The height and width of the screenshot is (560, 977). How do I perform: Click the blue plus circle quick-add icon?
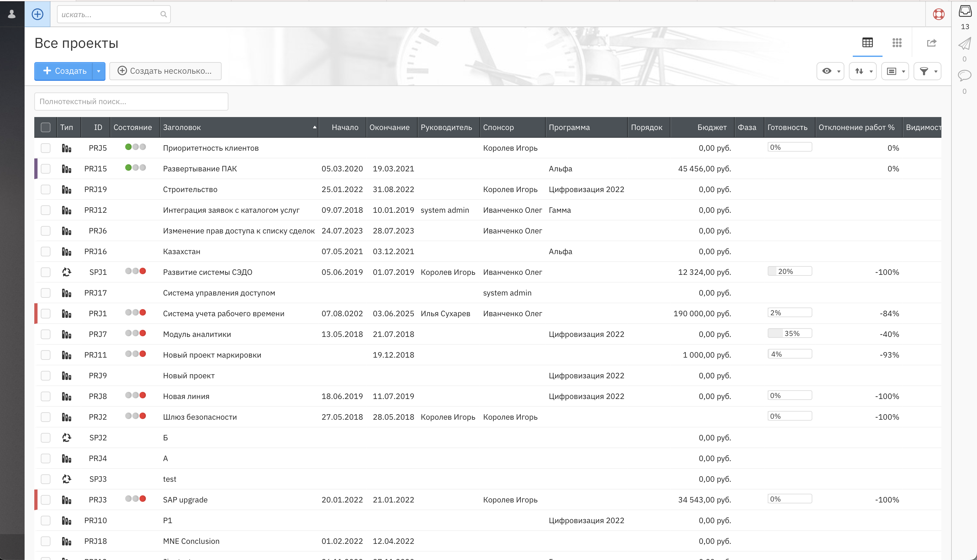pos(37,14)
